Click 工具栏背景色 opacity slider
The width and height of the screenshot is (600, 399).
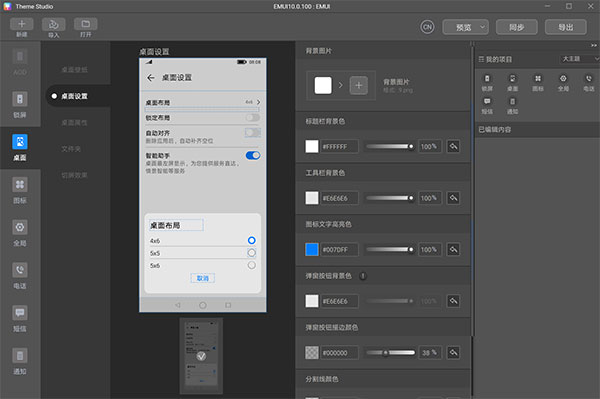coord(390,198)
